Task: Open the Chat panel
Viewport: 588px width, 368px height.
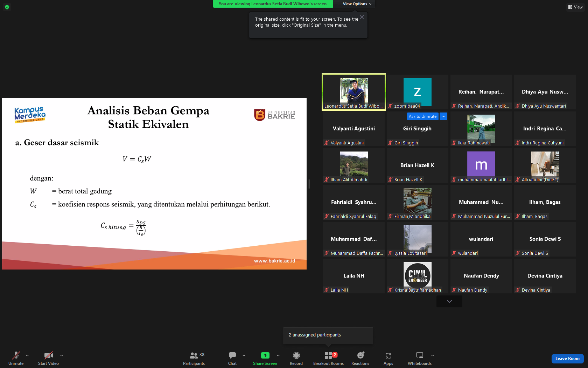Action: [232, 358]
